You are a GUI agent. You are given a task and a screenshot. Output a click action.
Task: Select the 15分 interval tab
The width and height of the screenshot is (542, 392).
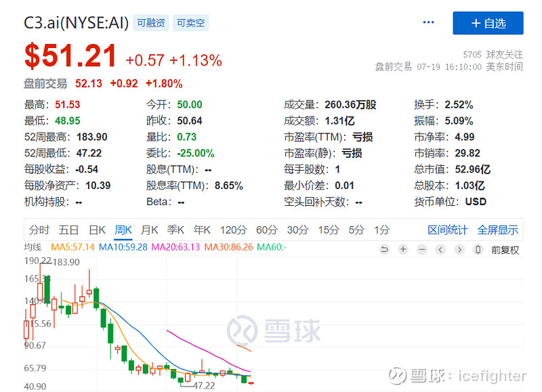(329, 230)
